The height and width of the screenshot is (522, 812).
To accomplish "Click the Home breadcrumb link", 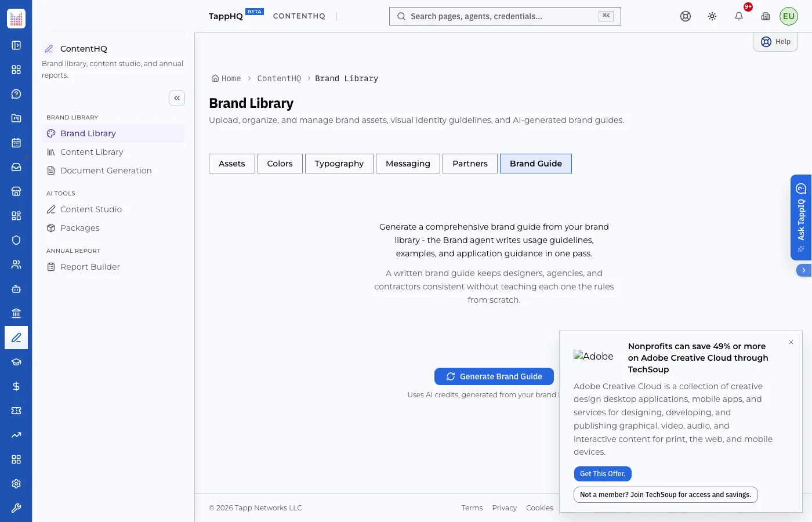I will click(x=226, y=78).
